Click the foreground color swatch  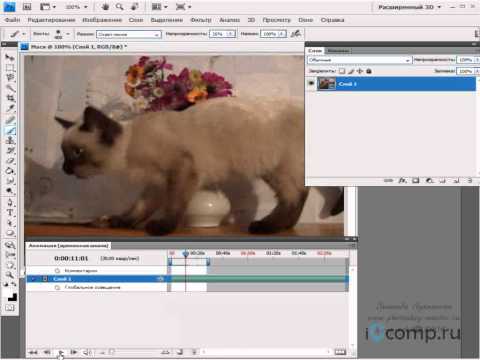[x=7, y=292]
